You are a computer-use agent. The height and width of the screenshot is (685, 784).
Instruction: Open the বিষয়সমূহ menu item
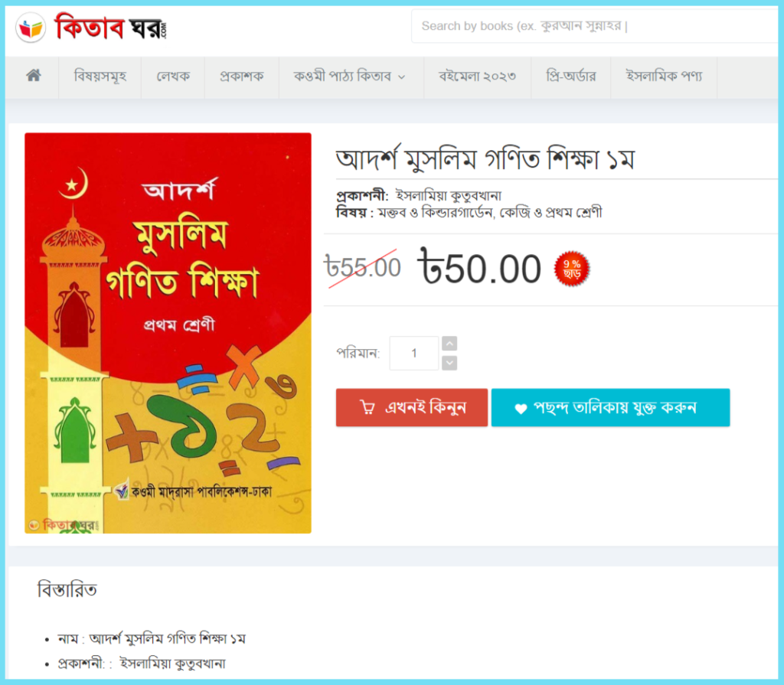point(100,77)
